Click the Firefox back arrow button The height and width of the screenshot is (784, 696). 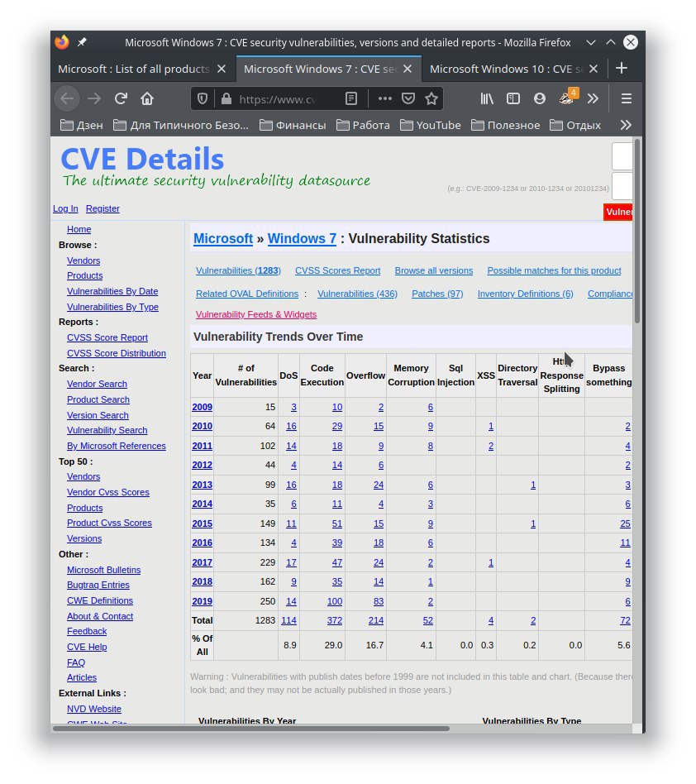68,99
